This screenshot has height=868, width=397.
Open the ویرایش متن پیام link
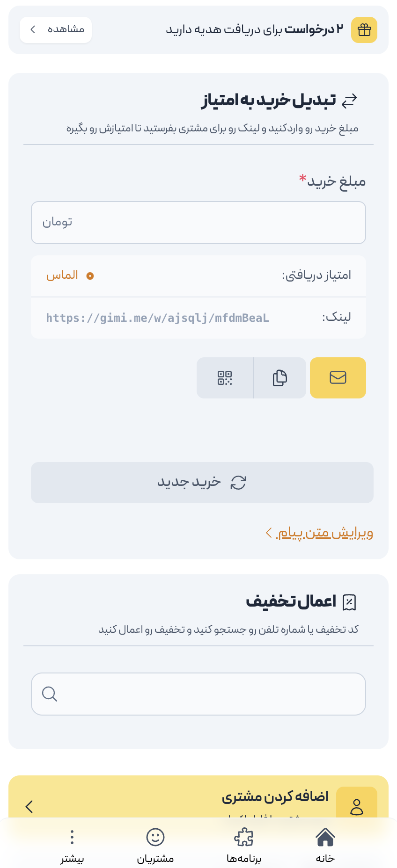click(323, 533)
